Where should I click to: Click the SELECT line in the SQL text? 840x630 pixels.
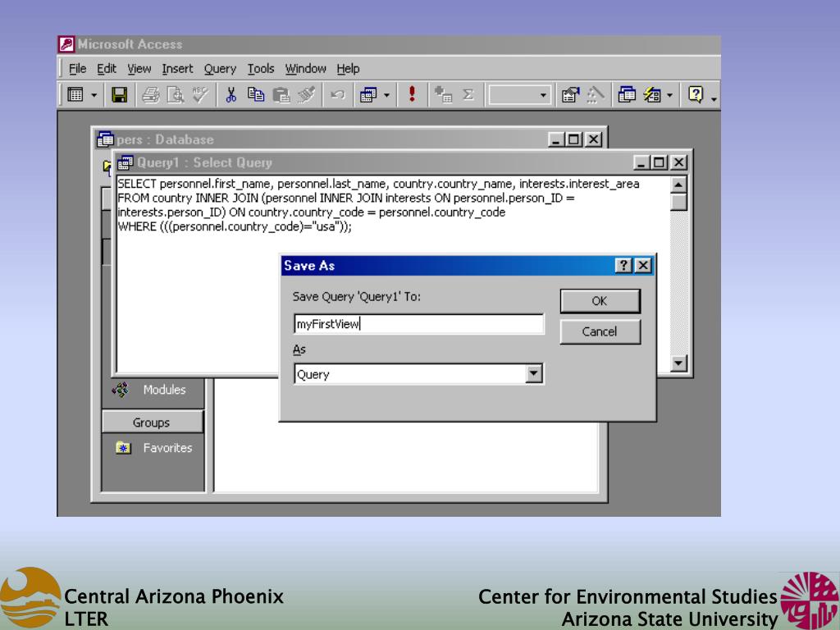(378, 184)
